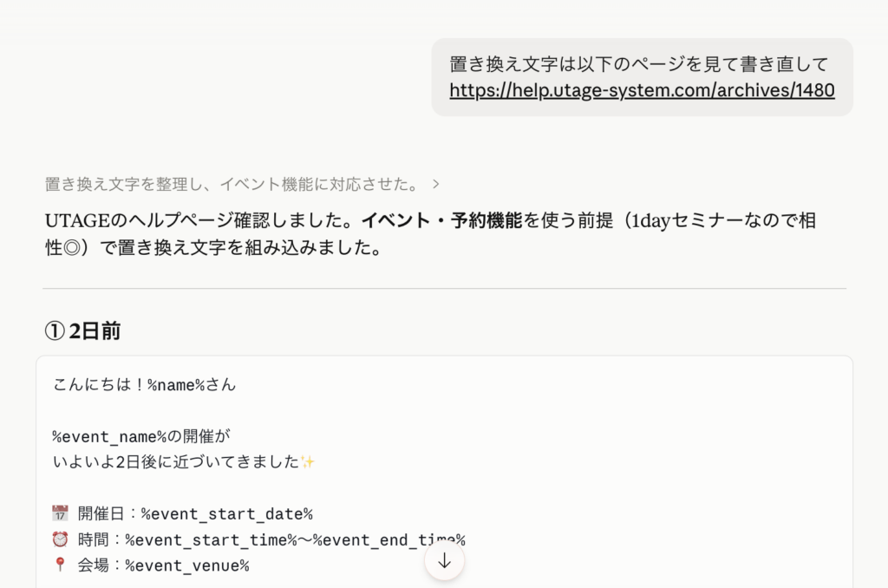Click the calendar emoji beside 開催日

click(59, 513)
